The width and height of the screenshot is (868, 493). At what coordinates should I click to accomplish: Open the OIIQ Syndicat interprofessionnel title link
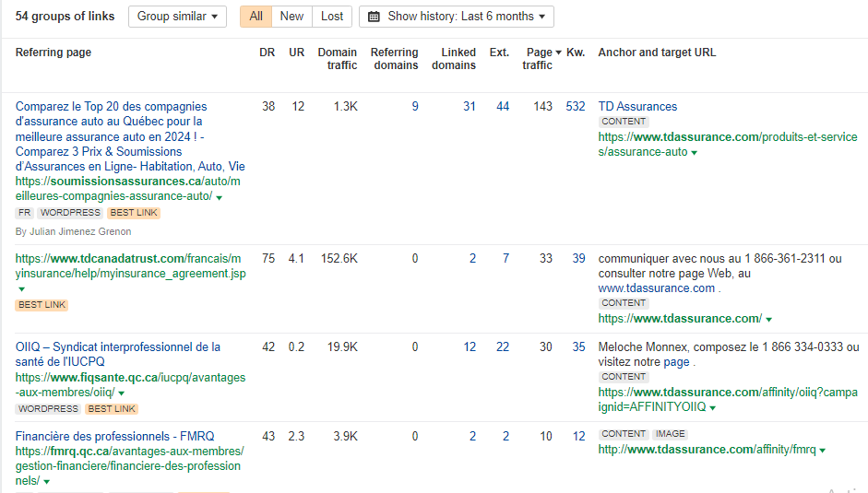click(x=118, y=354)
